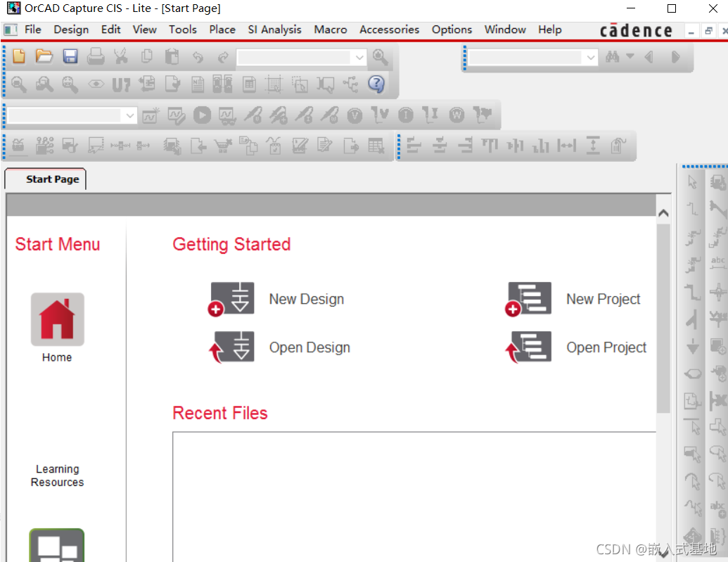Viewport: 728px width, 562px height.
Task: Open the Accessories menu
Action: point(389,30)
